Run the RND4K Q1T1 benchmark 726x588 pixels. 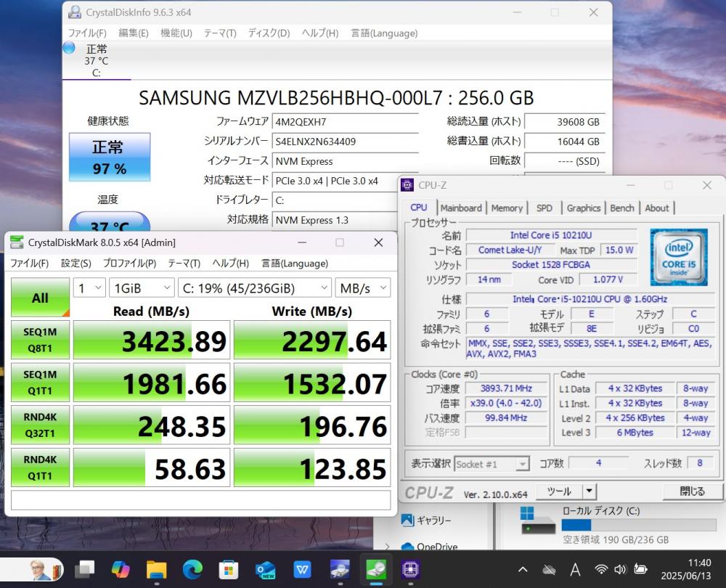pyautogui.click(x=40, y=467)
